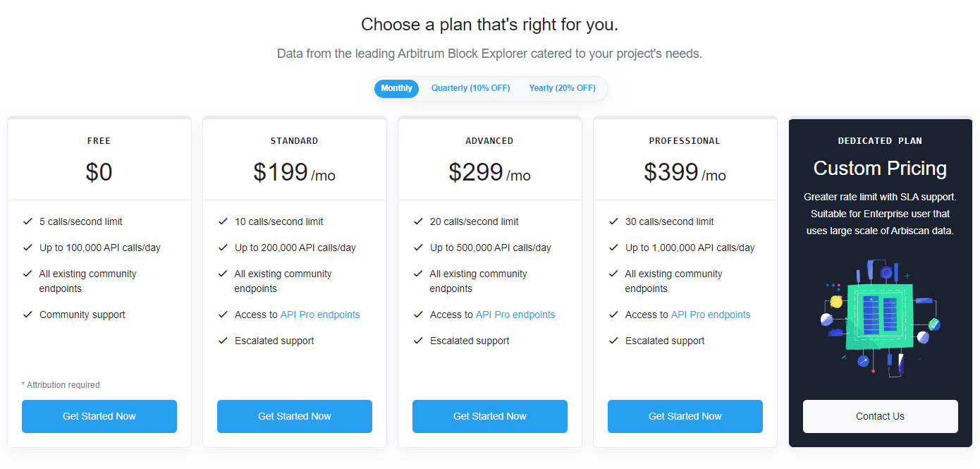Image resolution: width=980 pixels, height=469 pixels.
Task: Click the Contact Us button
Action: click(880, 416)
